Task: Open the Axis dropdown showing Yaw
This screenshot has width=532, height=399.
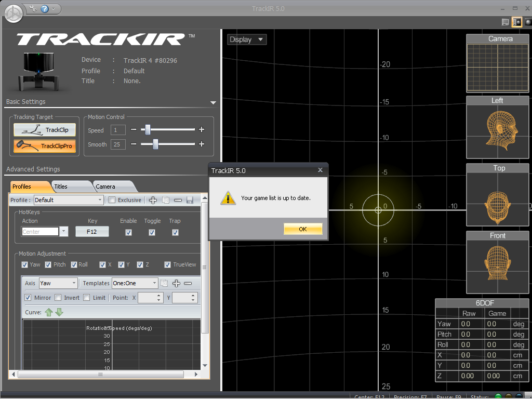Action: coord(58,283)
